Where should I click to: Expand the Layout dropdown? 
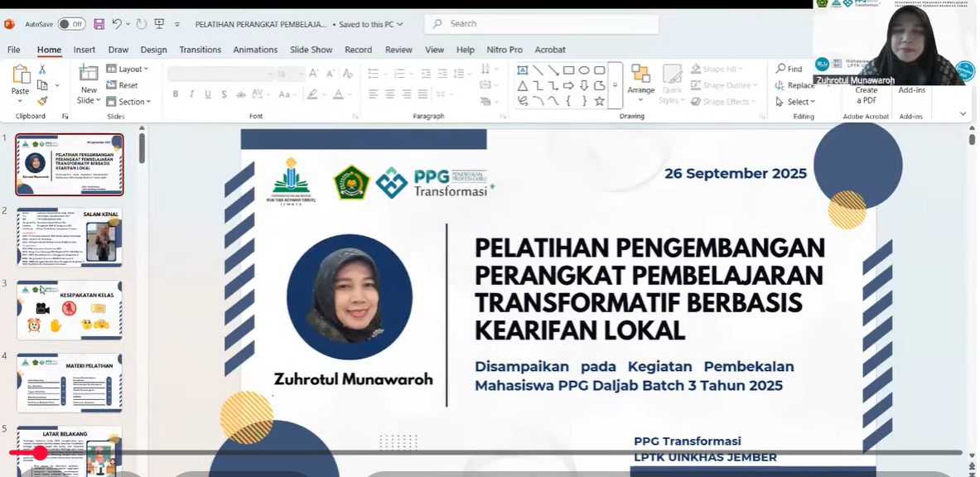coord(128,70)
